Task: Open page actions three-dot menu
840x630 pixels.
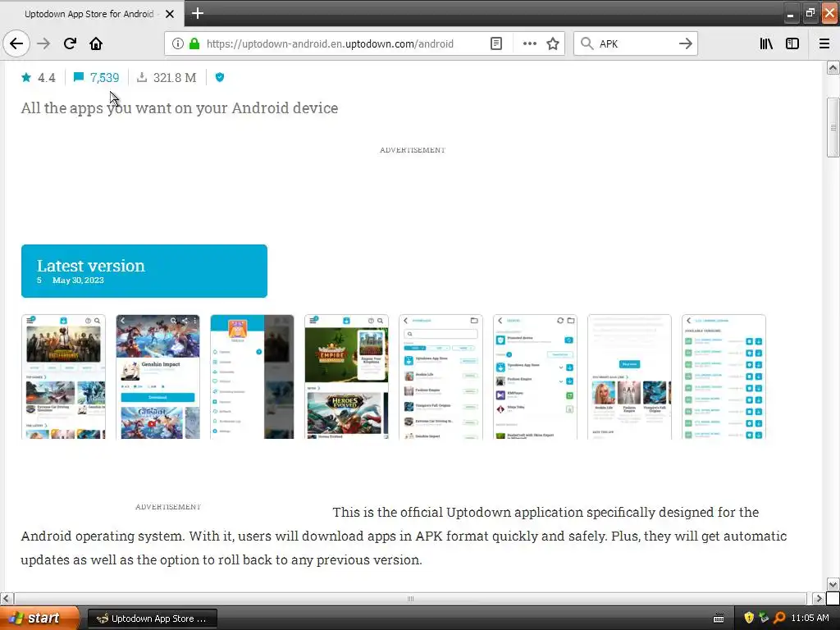Action: point(529,44)
